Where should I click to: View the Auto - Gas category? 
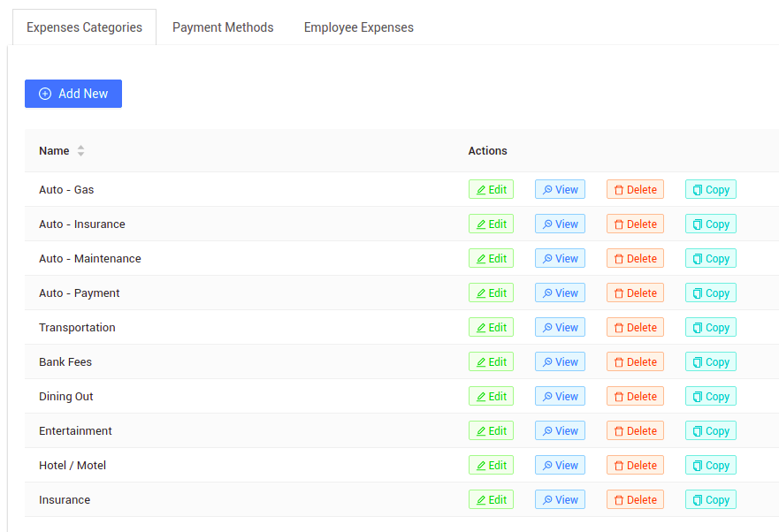[560, 190]
